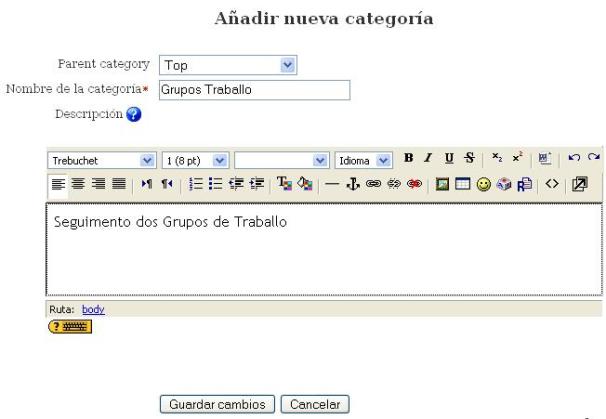This screenshot has width=606, height=419.
Task: Toggle HTML source view
Action: [552, 184]
